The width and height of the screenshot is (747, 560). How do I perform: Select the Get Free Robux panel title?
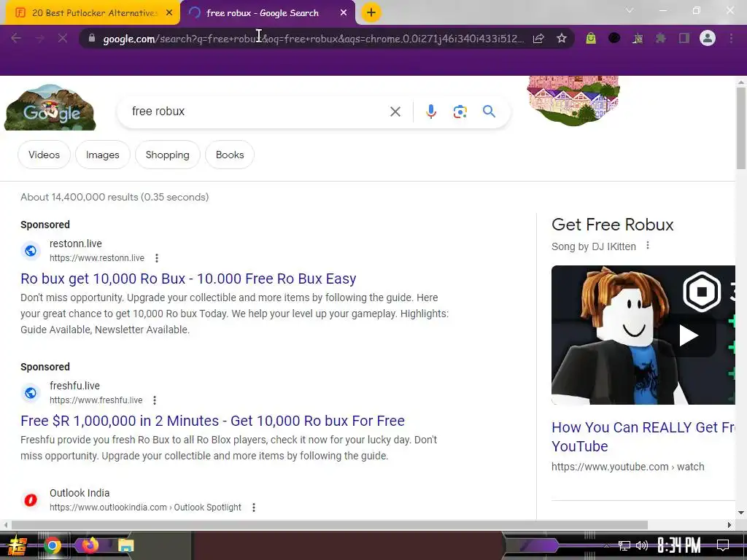tap(613, 225)
